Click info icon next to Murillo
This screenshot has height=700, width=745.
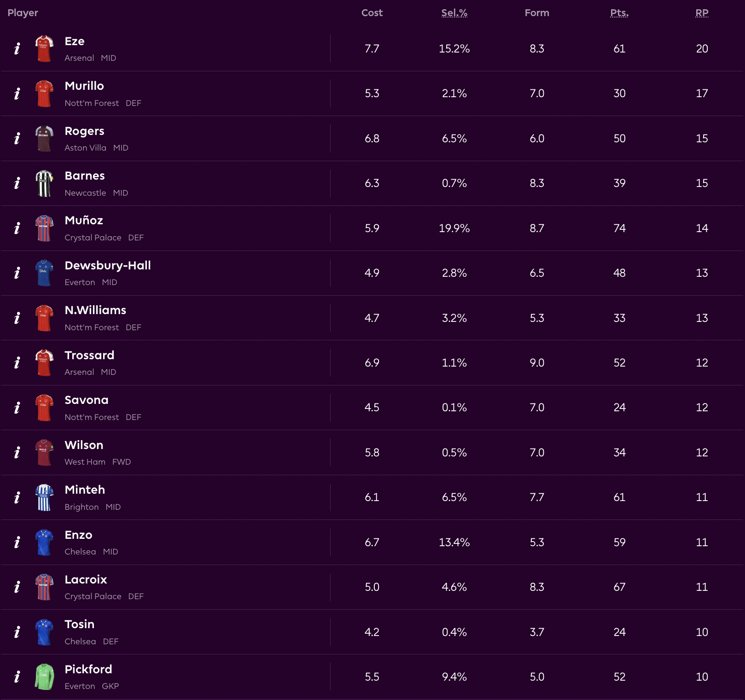pyautogui.click(x=17, y=93)
